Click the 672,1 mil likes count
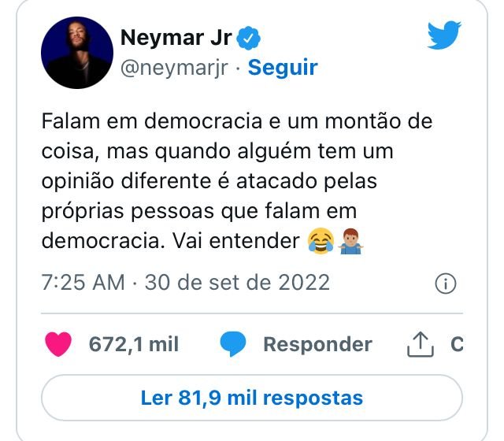Viewport: 504px width, 441px height. 134,344
